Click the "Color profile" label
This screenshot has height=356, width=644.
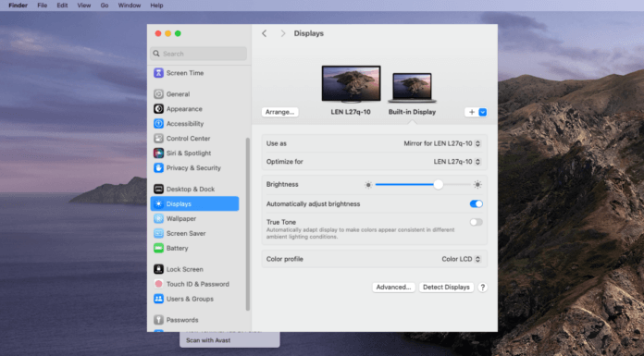click(285, 259)
